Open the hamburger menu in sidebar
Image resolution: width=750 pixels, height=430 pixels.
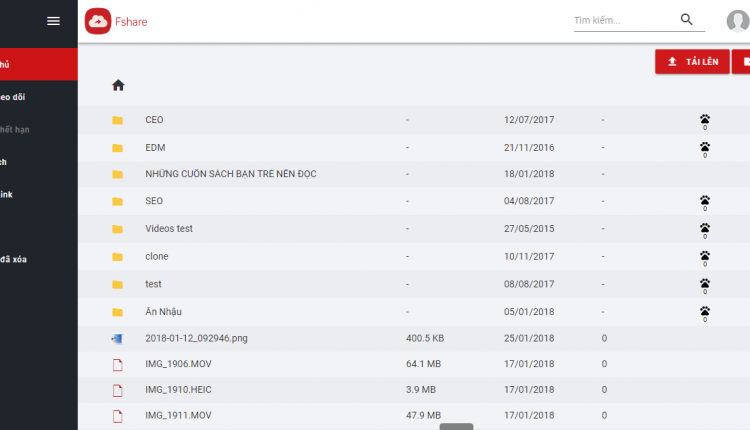coord(53,21)
